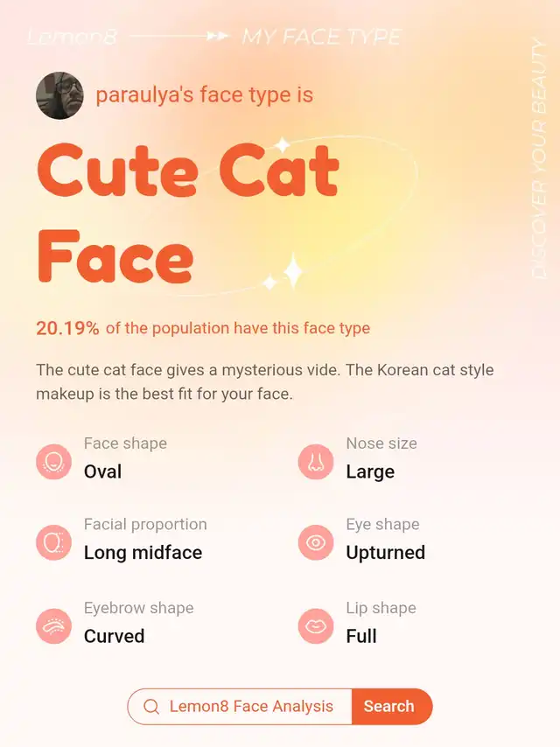Click the face shape icon
Image resolution: width=560 pixels, height=747 pixels.
pos(54,462)
